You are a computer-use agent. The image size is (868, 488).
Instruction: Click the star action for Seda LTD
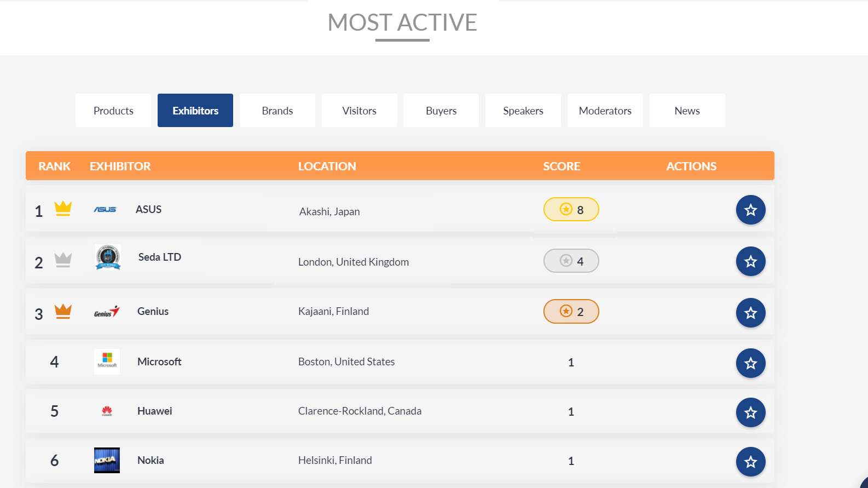click(750, 261)
